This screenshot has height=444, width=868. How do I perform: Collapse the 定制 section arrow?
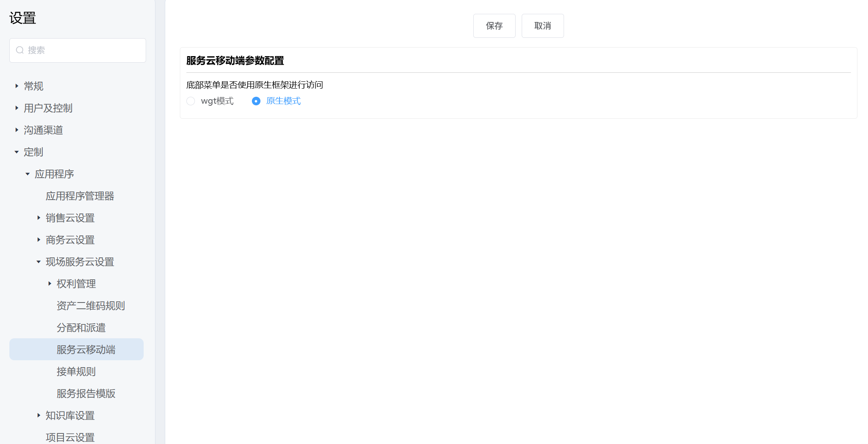click(17, 152)
